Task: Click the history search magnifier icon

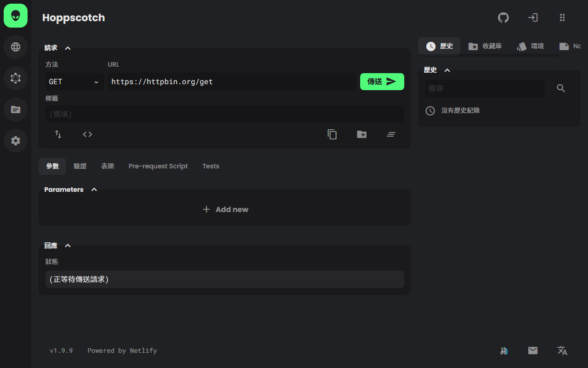Action: tap(561, 88)
